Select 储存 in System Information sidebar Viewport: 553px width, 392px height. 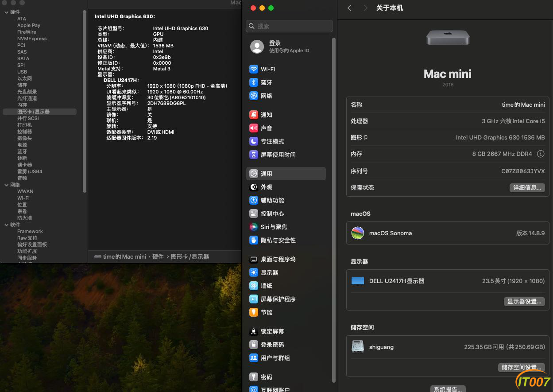pyautogui.click(x=22, y=85)
